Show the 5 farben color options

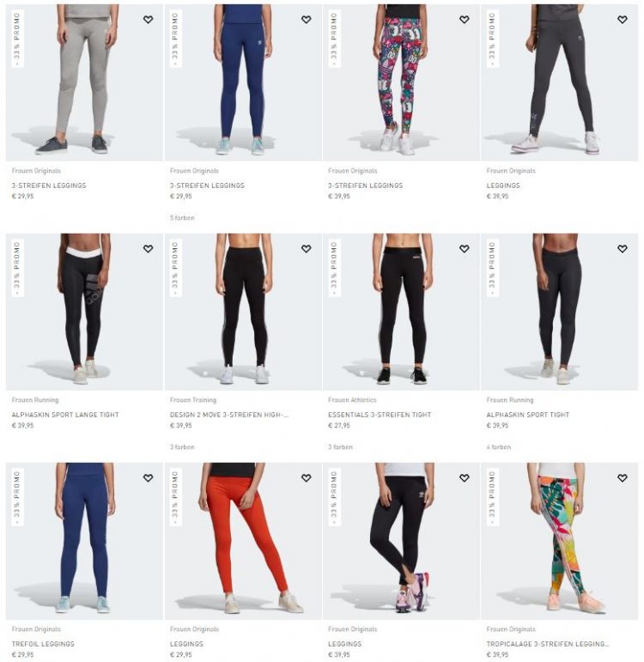tap(182, 218)
